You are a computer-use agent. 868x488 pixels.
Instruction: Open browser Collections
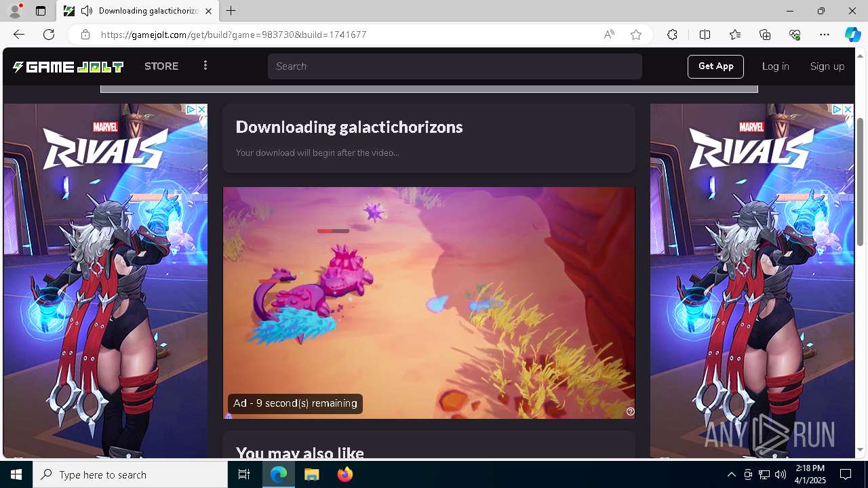tap(765, 35)
